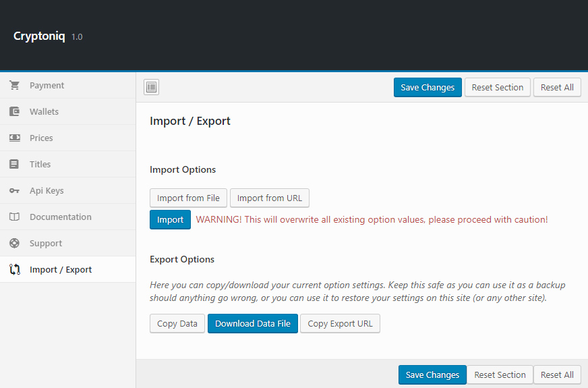Go to the Support section

(45, 244)
